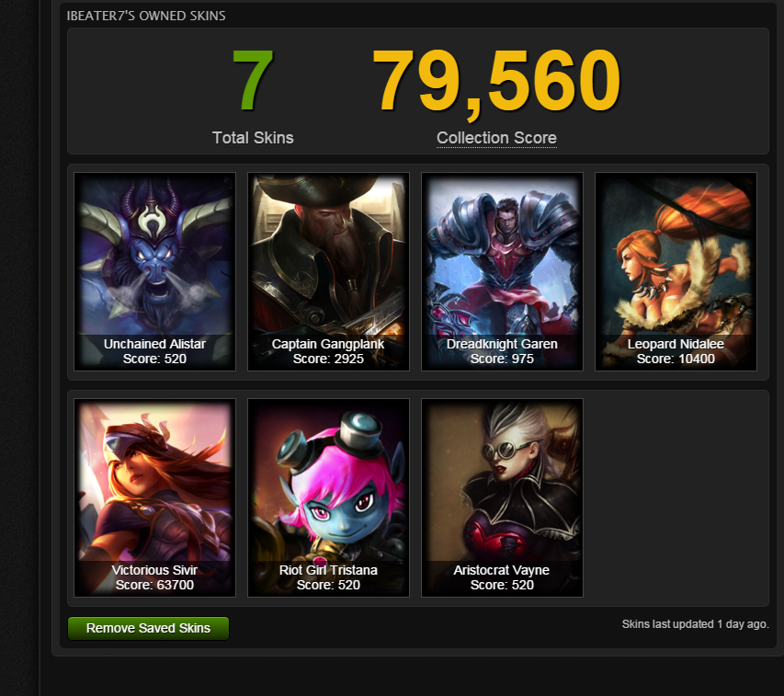Select the Total Skins label

[x=253, y=138]
